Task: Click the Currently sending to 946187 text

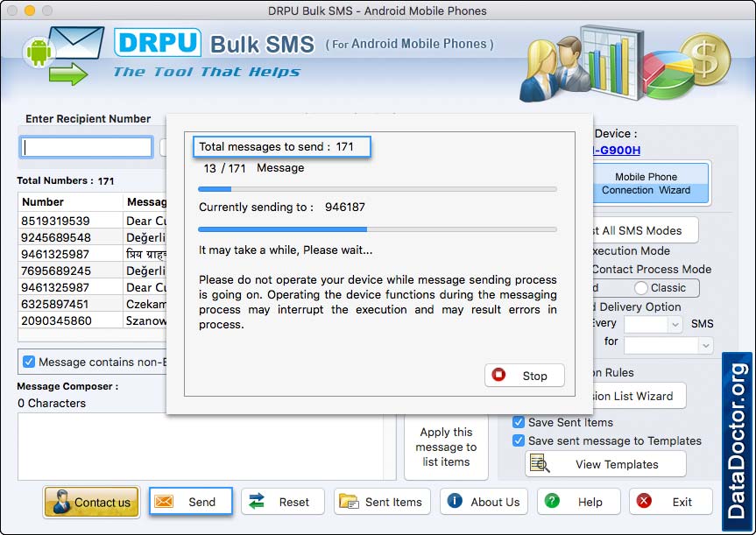Action: tap(282, 208)
